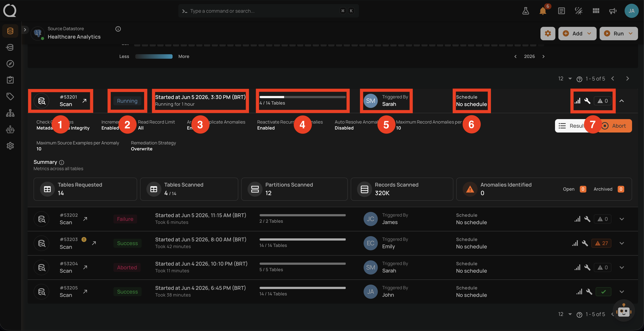The width and height of the screenshot is (644, 331).
Task: Click the datastore info icon near Healthcare Analytics
Action: tap(118, 29)
